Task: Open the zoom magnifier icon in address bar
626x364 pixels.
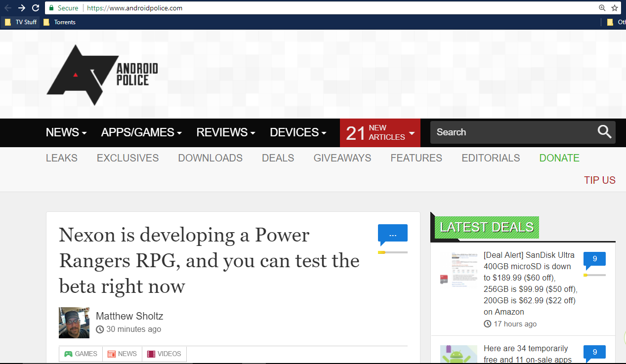Action: (602, 8)
